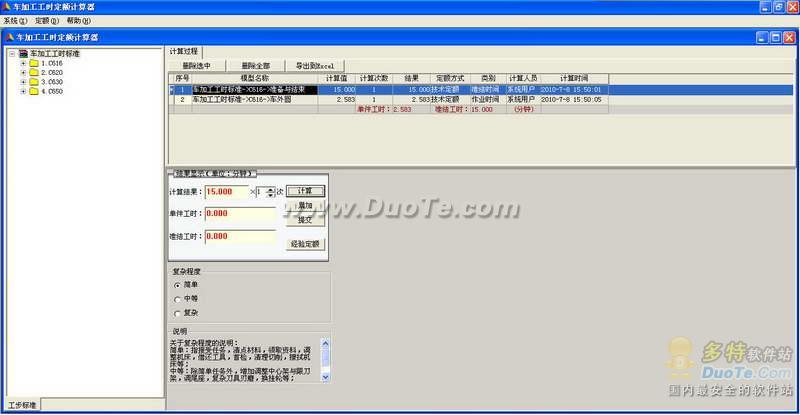The width and height of the screenshot is (800, 415).
Task: Expand the 3. C630 tree node
Action: click(22, 82)
